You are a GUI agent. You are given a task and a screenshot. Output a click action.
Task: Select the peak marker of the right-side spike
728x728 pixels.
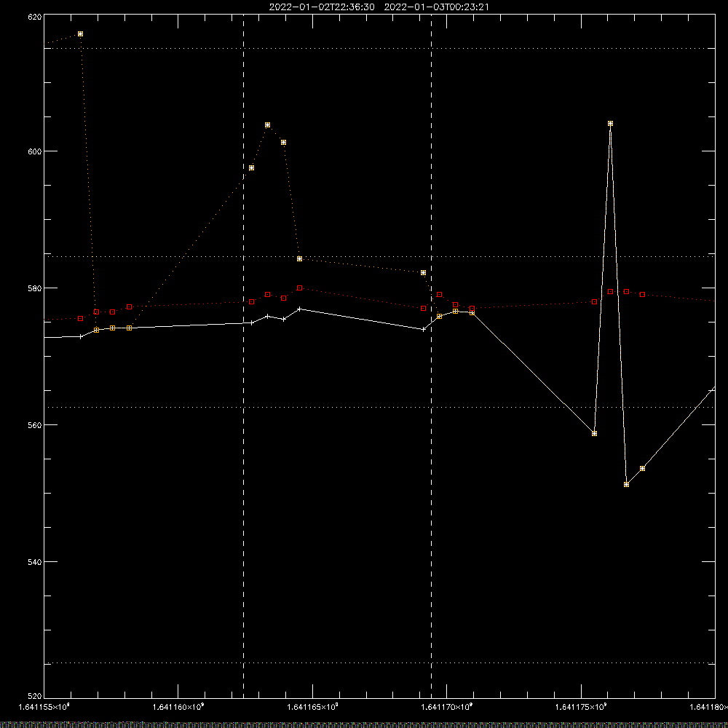click(x=610, y=124)
